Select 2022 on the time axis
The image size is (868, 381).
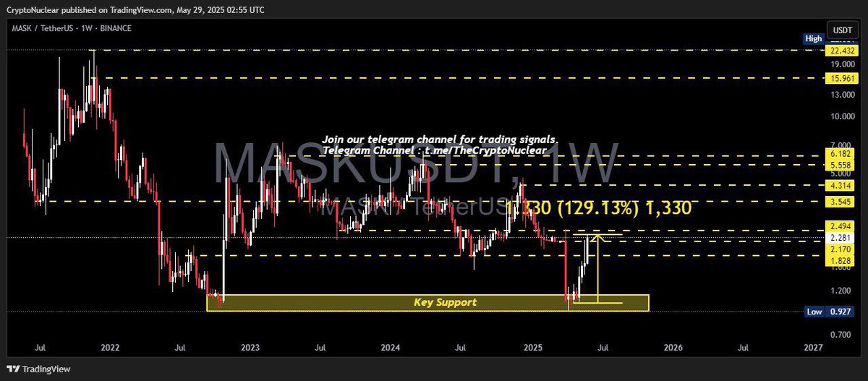click(x=110, y=348)
